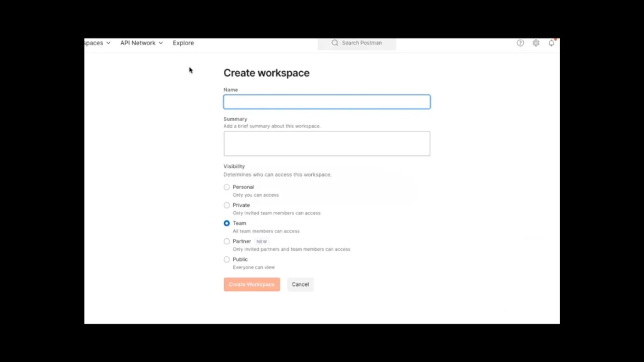The height and width of the screenshot is (362, 644).
Task: Click inside the Name input field
Action: [326, 101]
